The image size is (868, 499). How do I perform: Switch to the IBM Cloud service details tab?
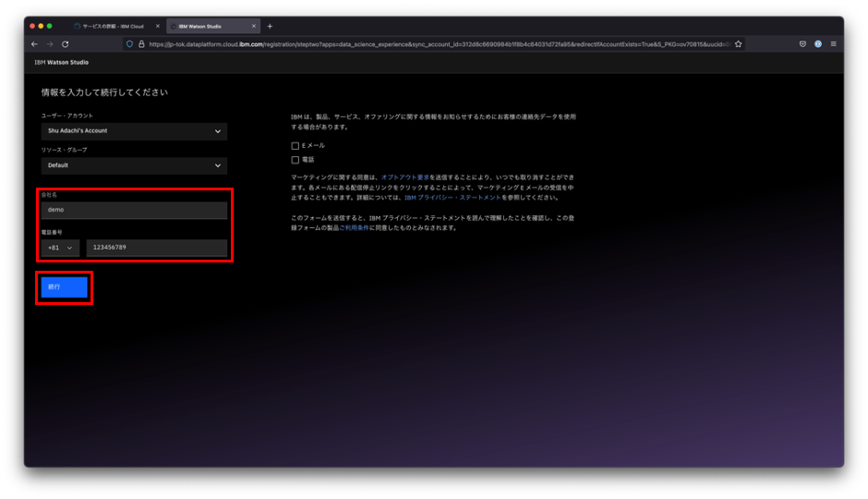pyautogui.click(x=115, y=26)
